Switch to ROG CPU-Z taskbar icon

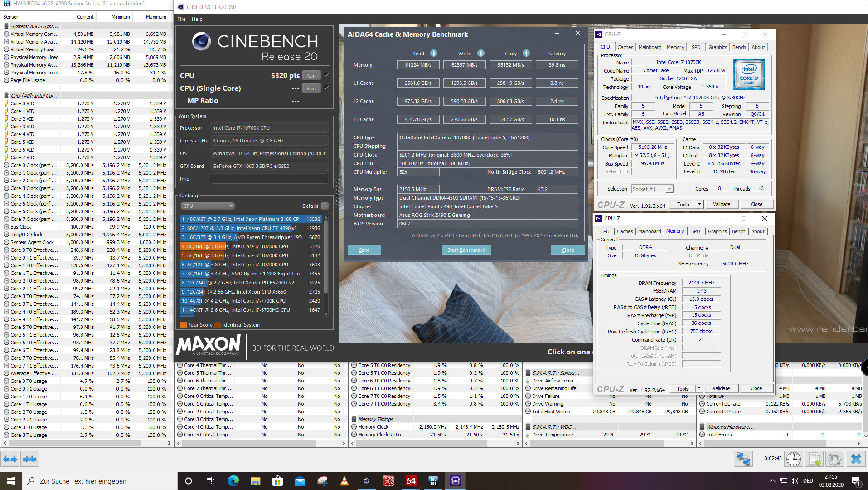pos(388,481)
